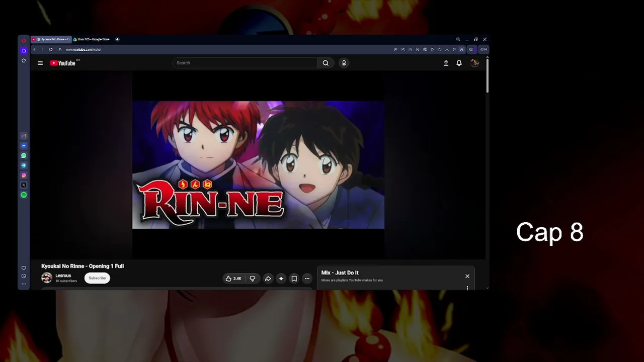
Task: Go back in the browser
Action: (34, 49)
